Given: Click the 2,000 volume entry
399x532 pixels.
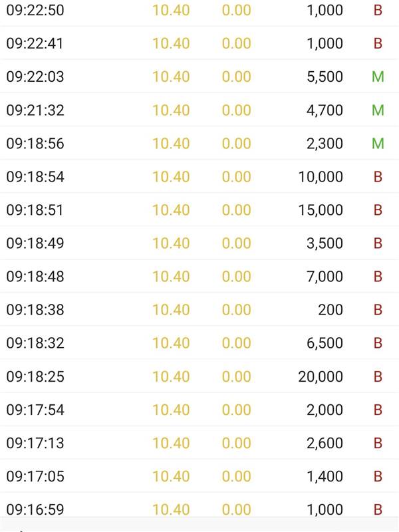Looking at the screenshot, I should tap(325, 410).
